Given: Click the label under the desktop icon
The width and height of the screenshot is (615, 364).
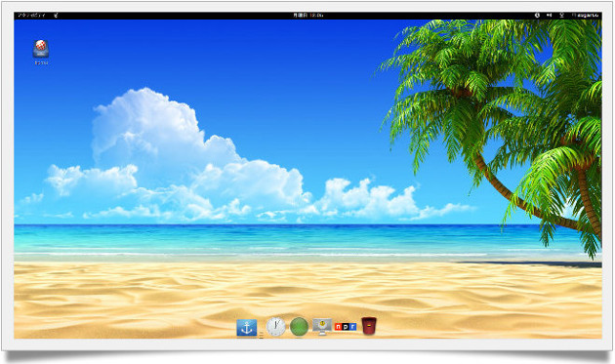Looking at the screenshot, I should (x=41, y=62).
